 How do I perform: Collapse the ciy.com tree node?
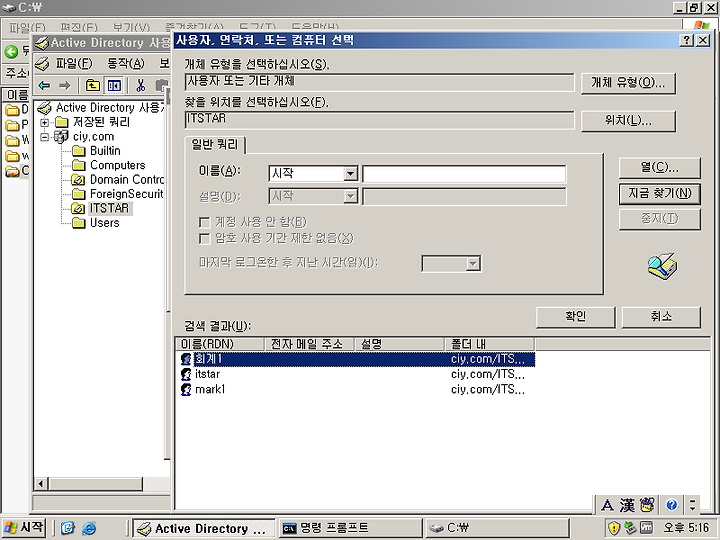pos(45,136)
